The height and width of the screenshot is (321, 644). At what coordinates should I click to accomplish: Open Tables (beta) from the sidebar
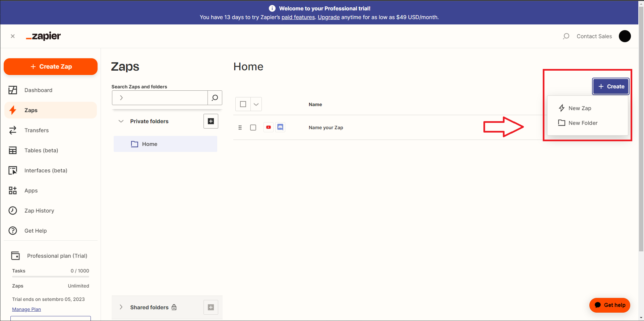pyautogui.click(x=41, y=150)
